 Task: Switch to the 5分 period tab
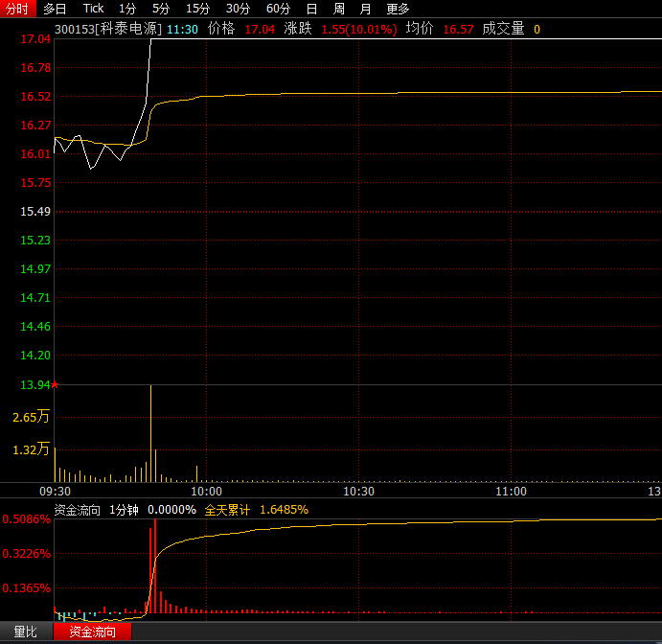click(161, 9)
